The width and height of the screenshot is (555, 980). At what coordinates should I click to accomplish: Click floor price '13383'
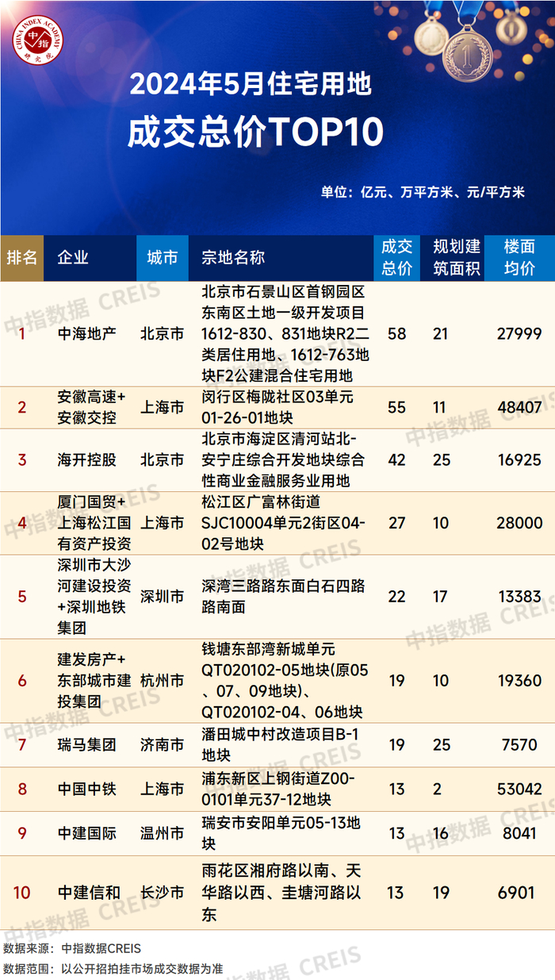[519, 597]
